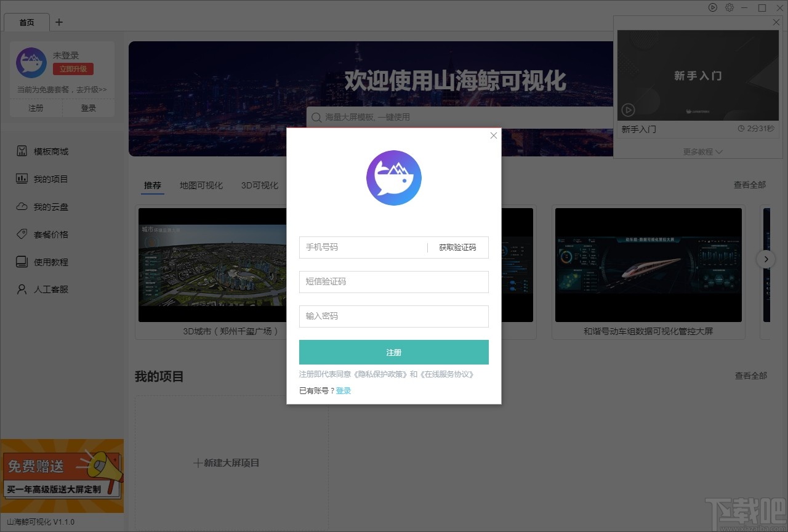Close the registration dialog
Screen dimensions: 788x532
pyautogui.click(x=493, y=135)
